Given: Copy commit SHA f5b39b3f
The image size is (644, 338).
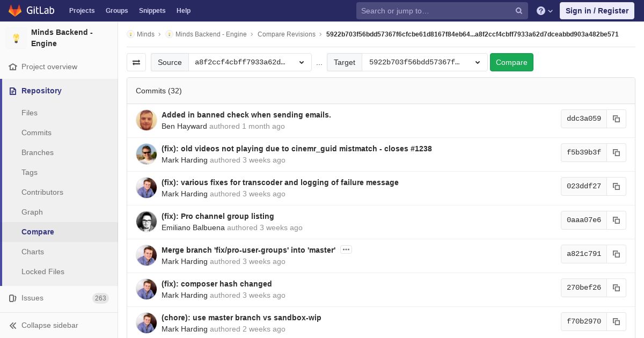Looking at the screenshot, I should tap(616, 152).
